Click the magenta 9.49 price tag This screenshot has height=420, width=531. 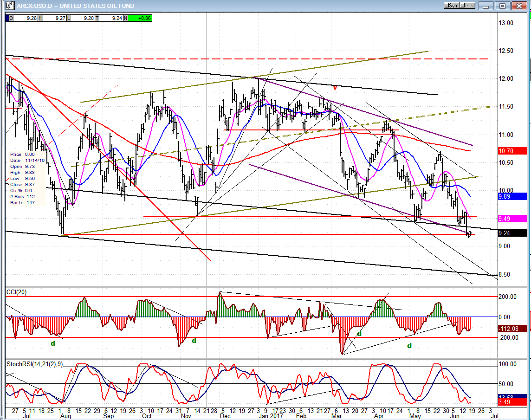point(512,219)
